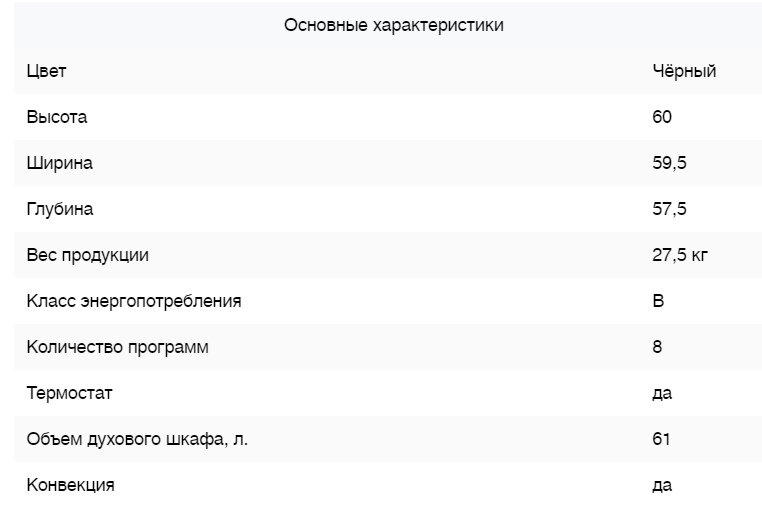Viewport: 762px width, 506px height.
Task: Select the weight value '27,5 кг'
Action: coord(680,255)
